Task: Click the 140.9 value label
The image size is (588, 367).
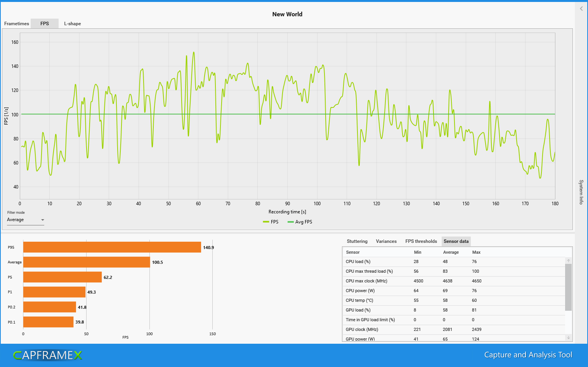Action: pyautogui.click(x=208, y=248)
